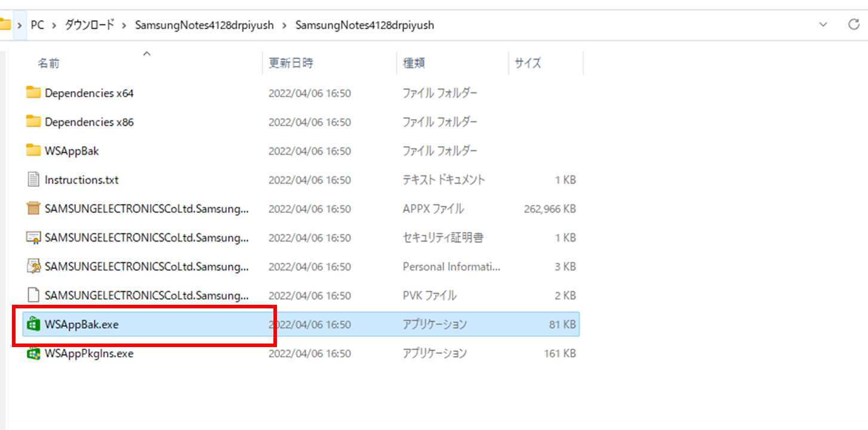Click the セキュリティ証明書 type cell
868x430 pixels.
pyautogui.click(x=443, y=237)
